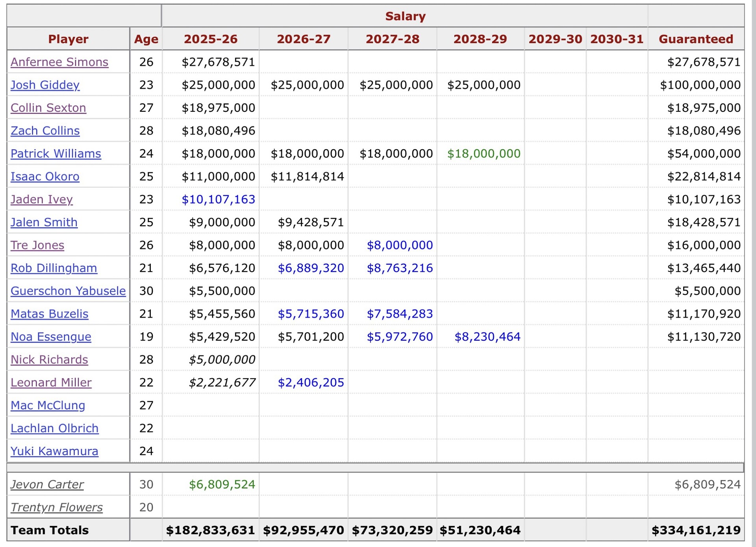Open Jaden Ivey's page
The image size is (756, 547).
41,199
